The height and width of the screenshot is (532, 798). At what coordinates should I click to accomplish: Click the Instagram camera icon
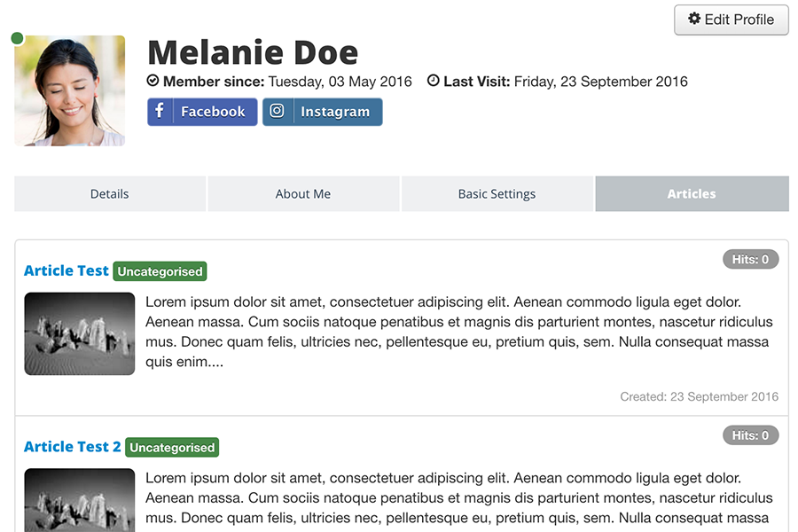pyautogui.click(x=277, y=111)
